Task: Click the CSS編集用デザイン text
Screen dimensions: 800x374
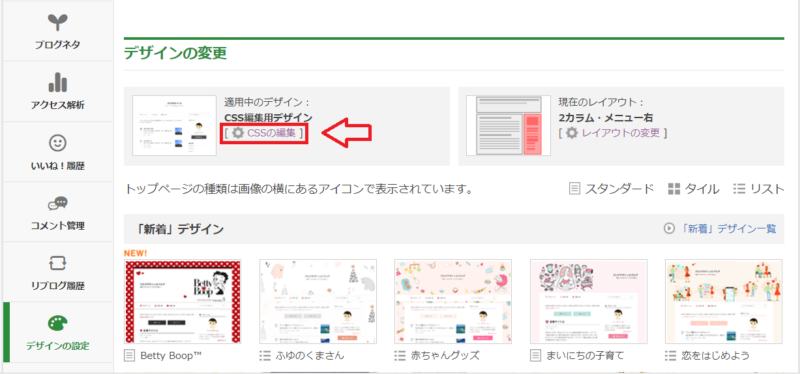Action: coord(268,118)
